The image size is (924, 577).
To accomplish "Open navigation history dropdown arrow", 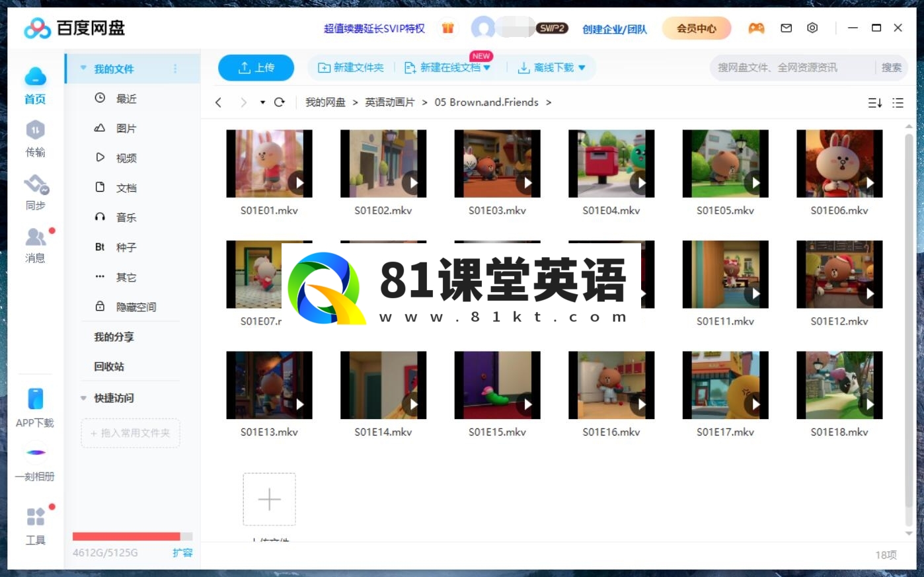I will [262, 102].
